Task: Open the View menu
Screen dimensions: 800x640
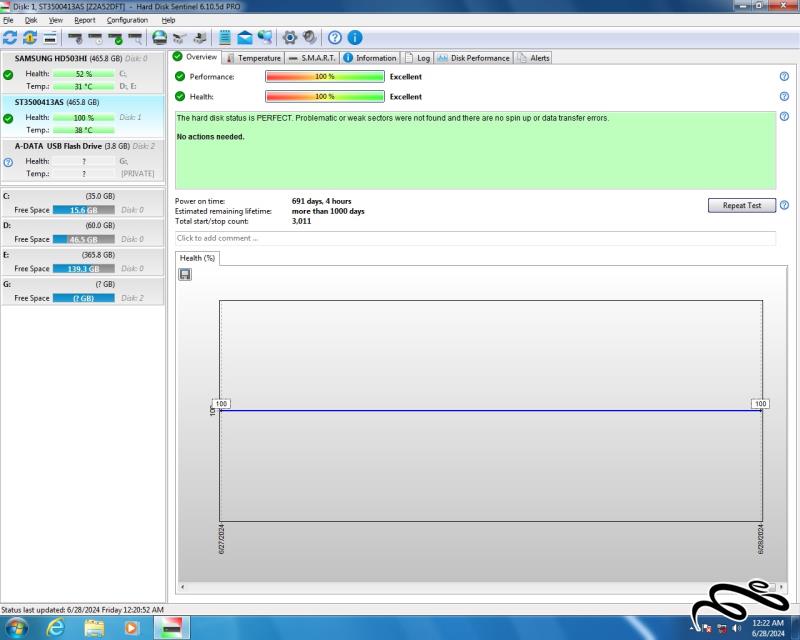Action: 56,20
